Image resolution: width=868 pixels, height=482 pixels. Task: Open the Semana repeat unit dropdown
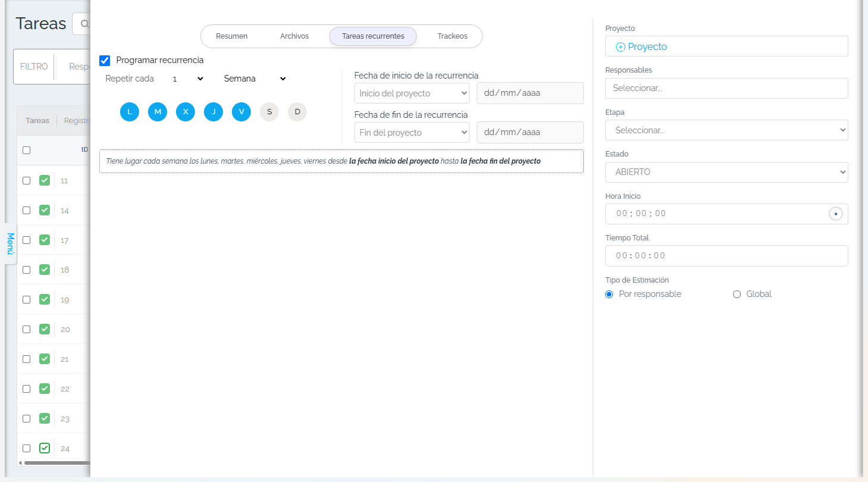coord(255,79)
